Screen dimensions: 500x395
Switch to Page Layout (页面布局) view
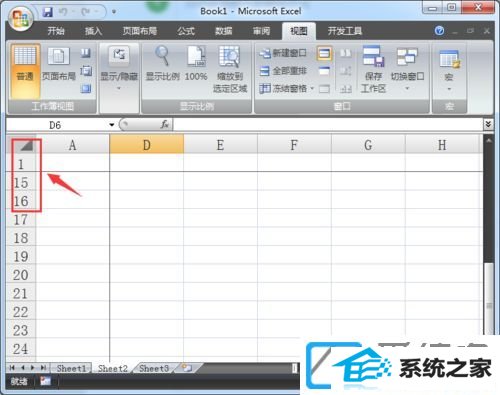tap(58, 64)
